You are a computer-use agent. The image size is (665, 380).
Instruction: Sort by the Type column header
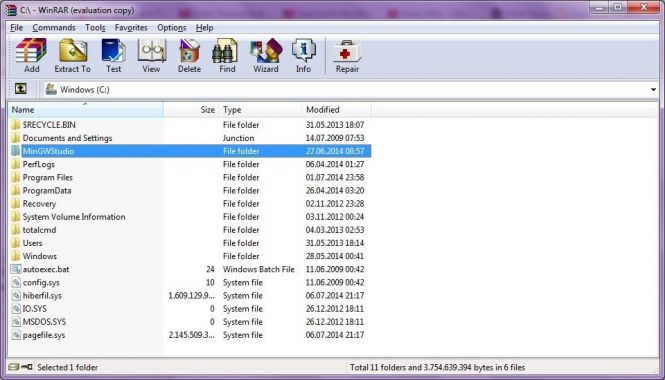(x=260, y=110)
